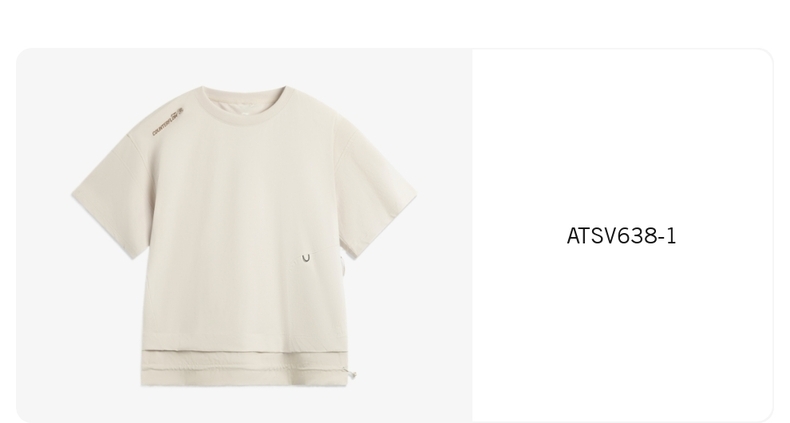This screenshot has height=423, width=790.
Task: Click the inner neck label of shirt
Action: (x=244, y=113)
